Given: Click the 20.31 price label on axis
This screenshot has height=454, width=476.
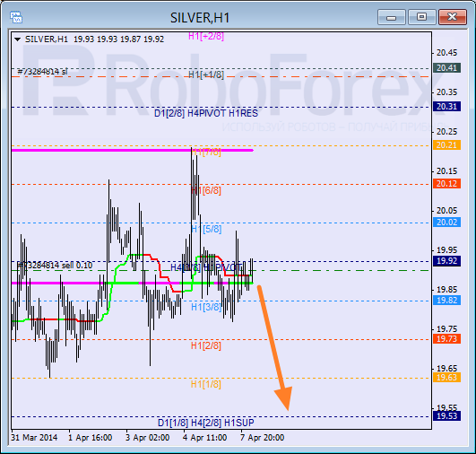Looking at the screenshot, I should pyautogui.click(x=446, y=107).
